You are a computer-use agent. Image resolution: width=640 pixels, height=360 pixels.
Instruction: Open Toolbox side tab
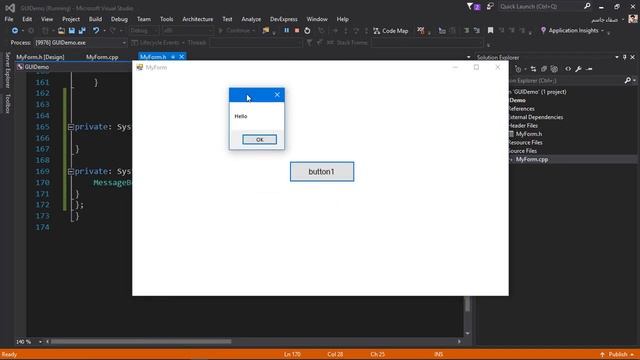click(7, 104)
